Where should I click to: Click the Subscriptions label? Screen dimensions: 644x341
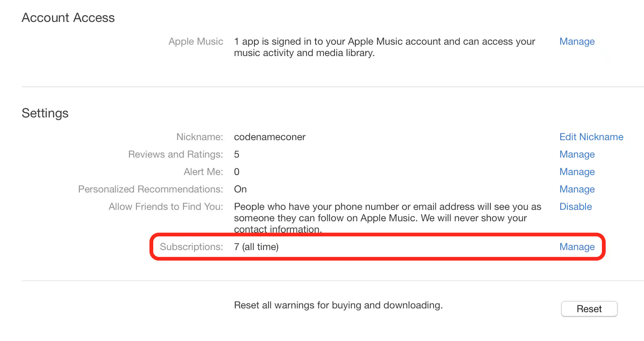pyautogui.click(x=191, y=247)
